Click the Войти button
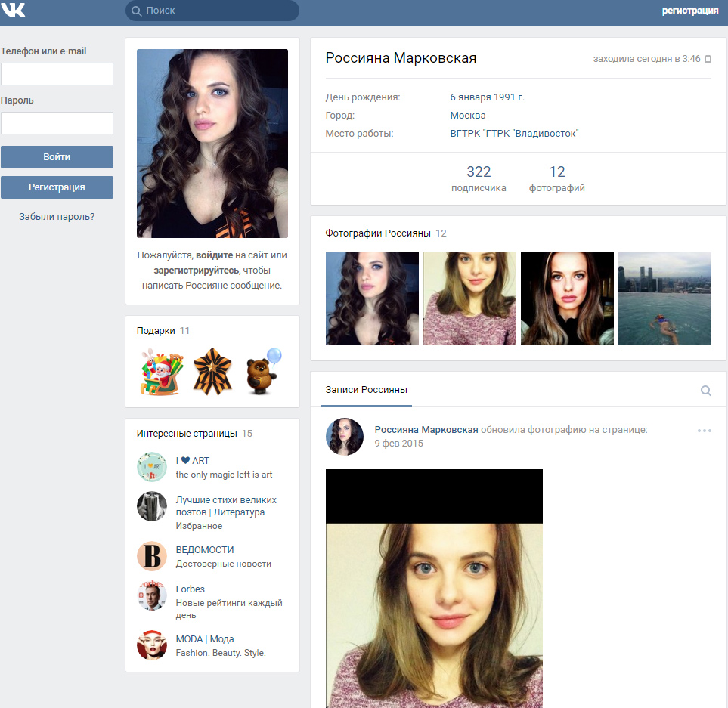The width and height of the screenshot is (728, 708). coord(57,157)
